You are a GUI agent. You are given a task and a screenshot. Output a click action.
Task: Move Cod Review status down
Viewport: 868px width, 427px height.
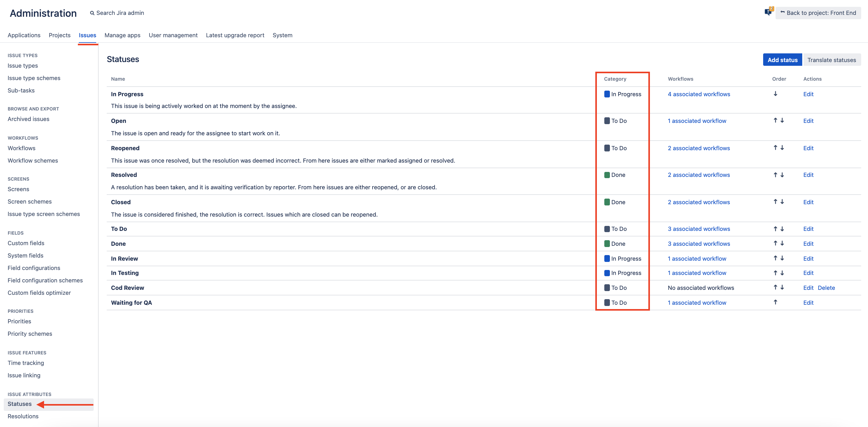782,287
